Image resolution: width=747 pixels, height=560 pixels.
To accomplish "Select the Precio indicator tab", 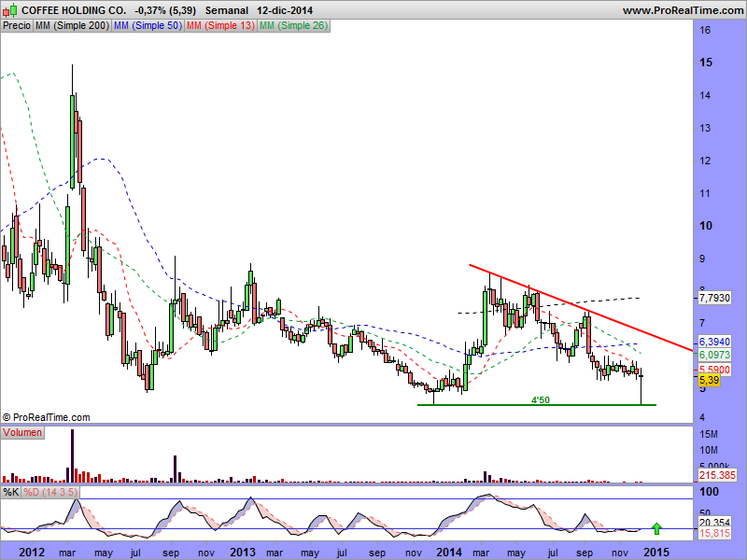I will [x=17, y=26].
